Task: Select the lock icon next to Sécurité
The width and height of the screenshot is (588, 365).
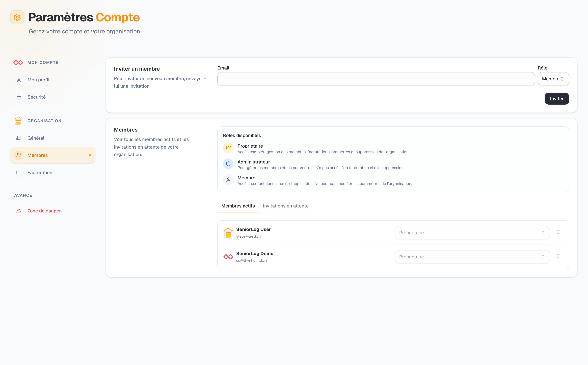Action: click(19, 97)
